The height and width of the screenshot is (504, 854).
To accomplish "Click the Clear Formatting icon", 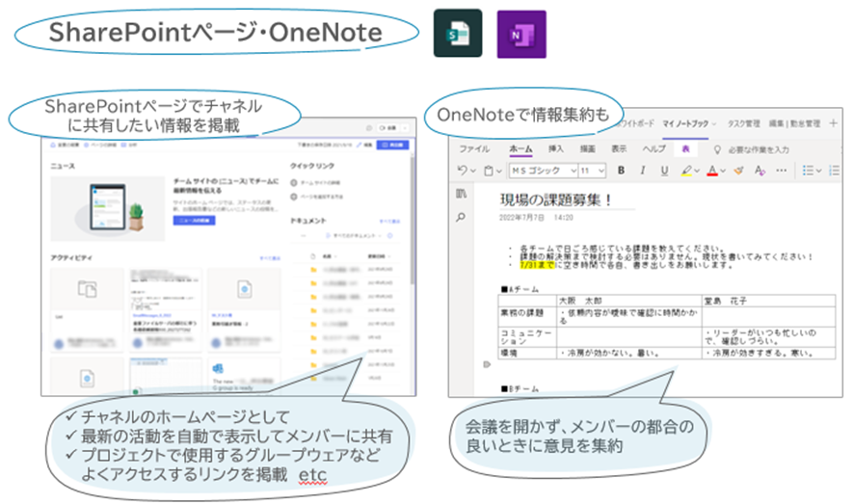I will click(x=760, y=171).
